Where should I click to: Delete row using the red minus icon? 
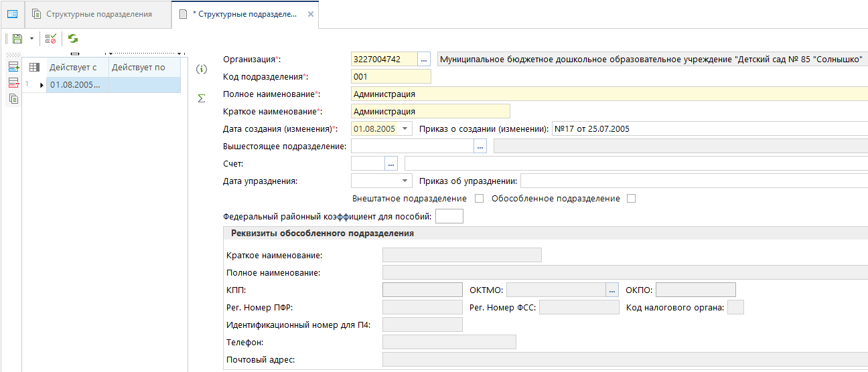pyautogui.click(x=13, y=83)
